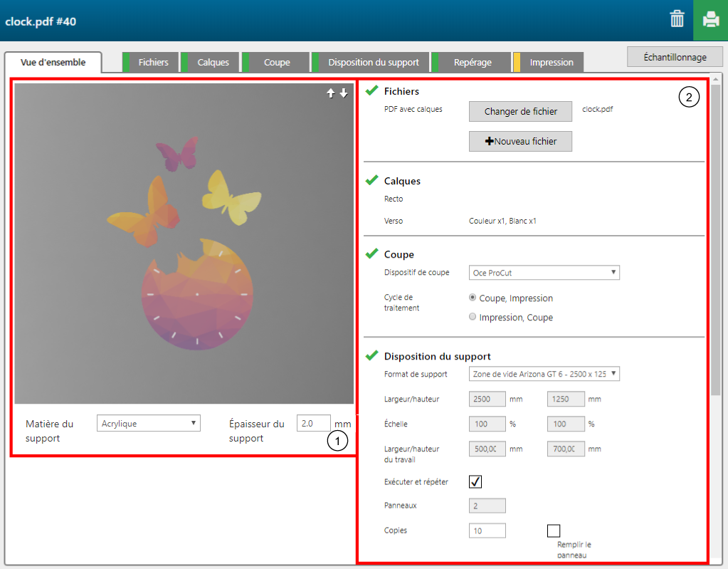Click green checkmark beside Disposition du support heading
The width and height of the screenshot is (728, 569).
point(371,355)
